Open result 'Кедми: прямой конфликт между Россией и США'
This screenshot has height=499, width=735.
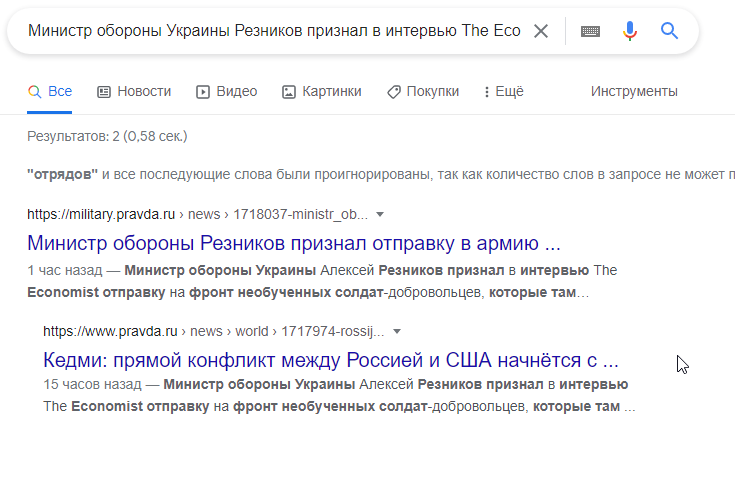click(331, 360)
